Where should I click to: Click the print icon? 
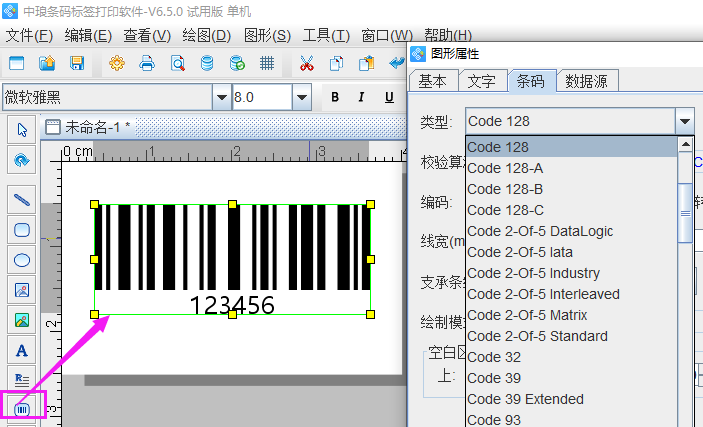(x=147, y=63)
